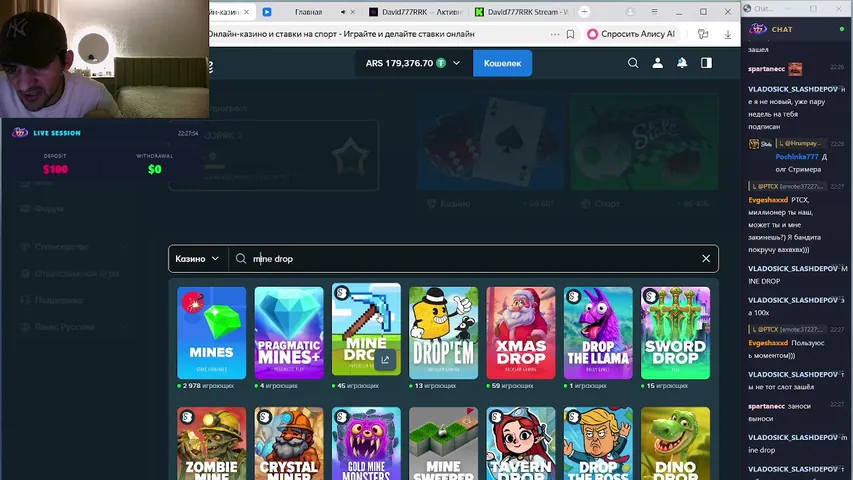Open the Поддержка sidebar item
The height and width of the screenshot is (480, 853).
(x=52, y=300)
